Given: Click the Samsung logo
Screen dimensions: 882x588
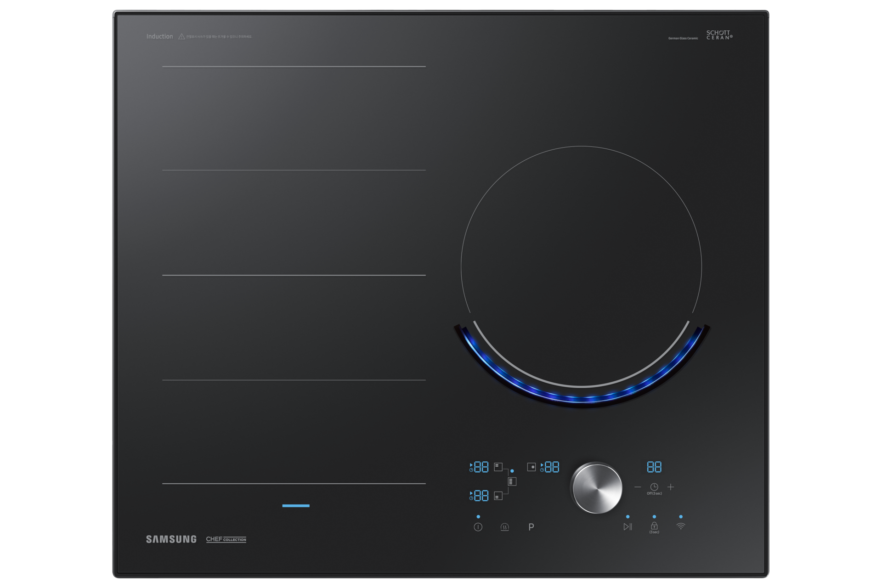Looking at the screenshot, I should tap(171, 539).
